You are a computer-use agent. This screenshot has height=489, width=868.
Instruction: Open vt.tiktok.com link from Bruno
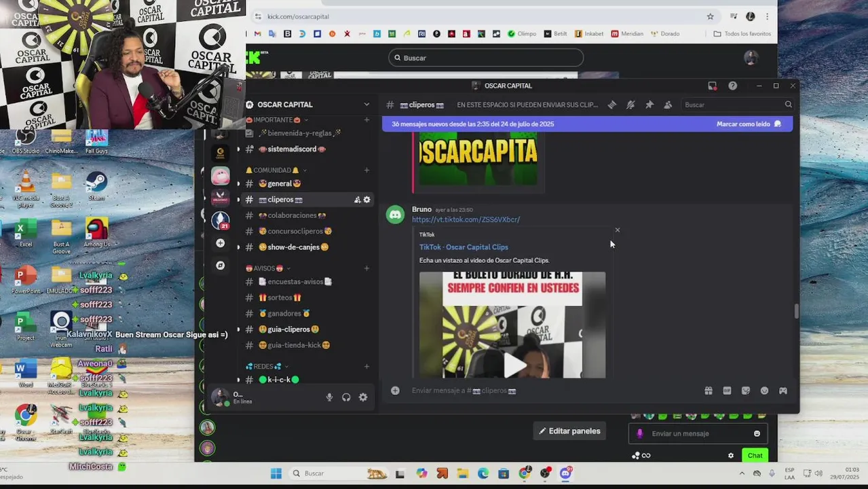pos(466,219)
